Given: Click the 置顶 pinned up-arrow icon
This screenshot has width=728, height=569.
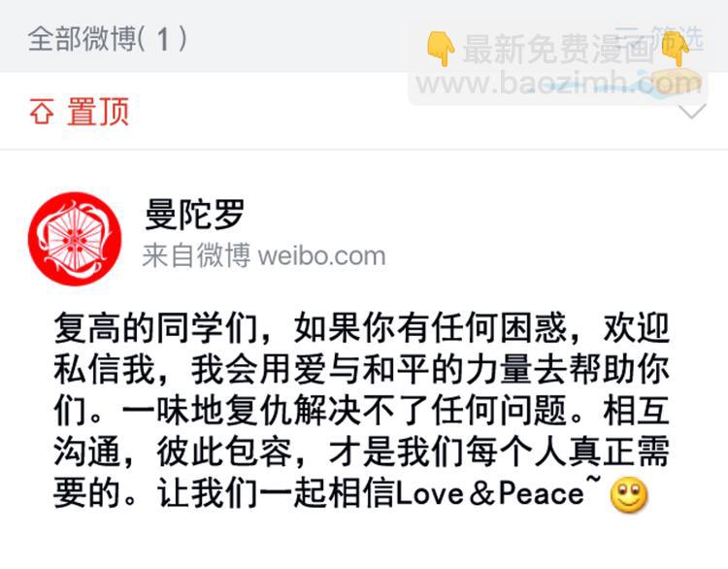Looking at the screenshot, I should (42, 112).
